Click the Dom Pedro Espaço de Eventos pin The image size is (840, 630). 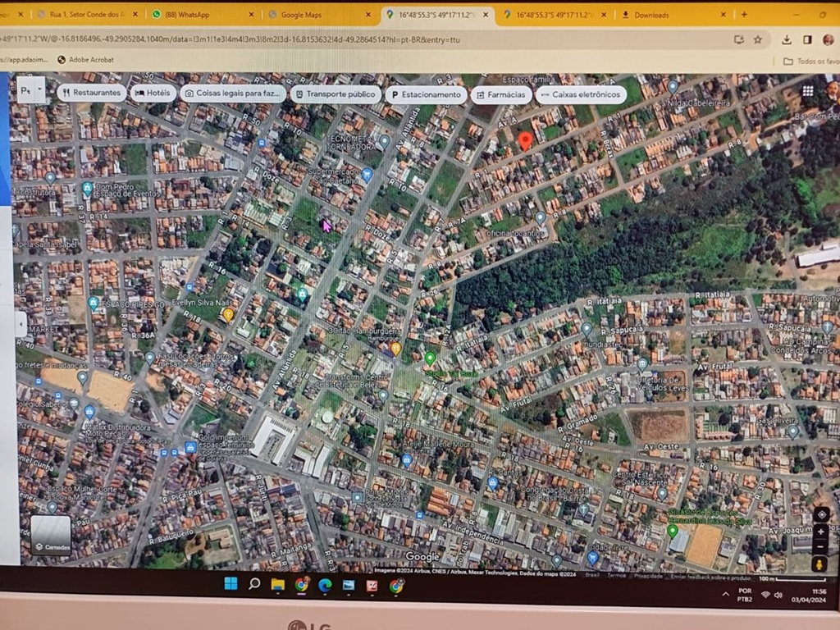tap(87, 188)
